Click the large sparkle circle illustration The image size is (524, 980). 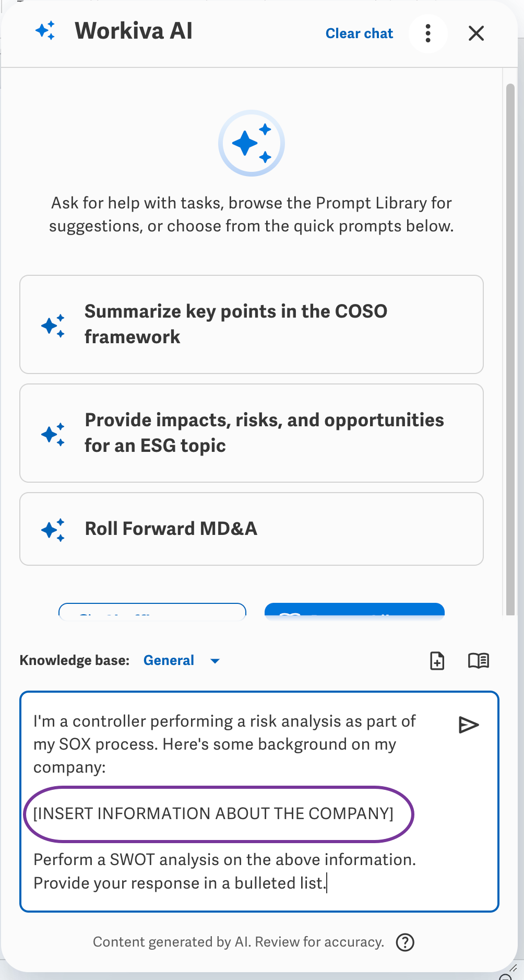(252, 143)
